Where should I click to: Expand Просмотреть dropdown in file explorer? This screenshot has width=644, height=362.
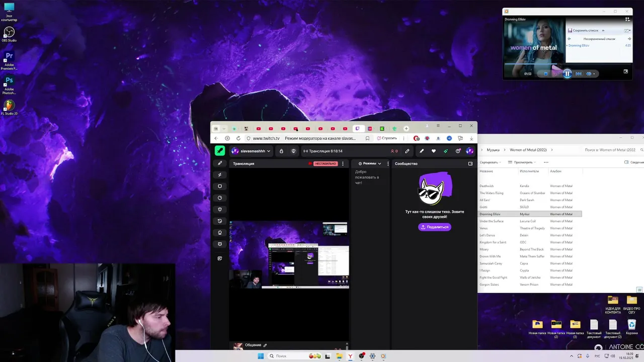(x=522, y=162)
